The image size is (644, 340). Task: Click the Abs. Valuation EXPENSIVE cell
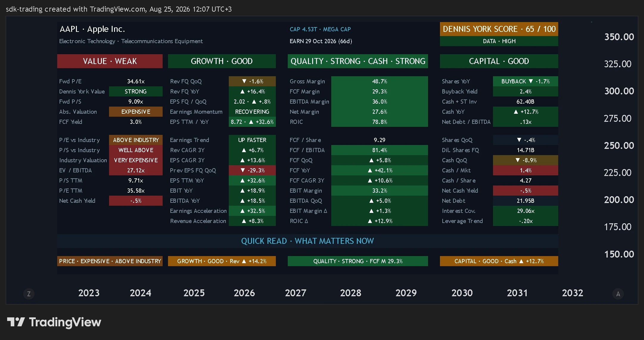click(136, 112)
